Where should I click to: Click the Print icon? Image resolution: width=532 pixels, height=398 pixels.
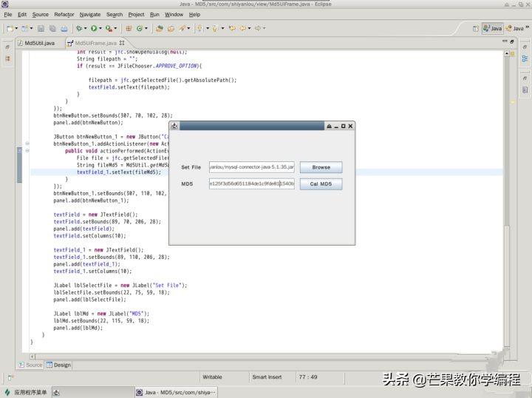point(64,29)
